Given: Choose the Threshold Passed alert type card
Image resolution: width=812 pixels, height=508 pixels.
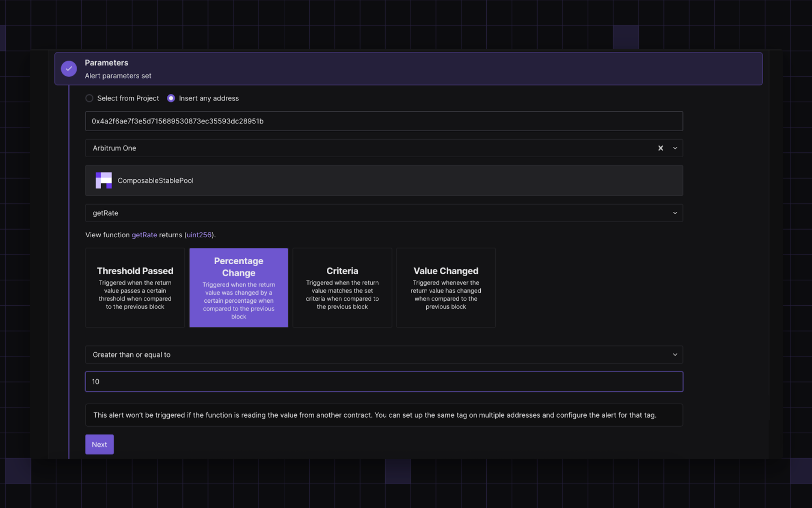Looking at the screenshot, I should click(x=135, y=288).
